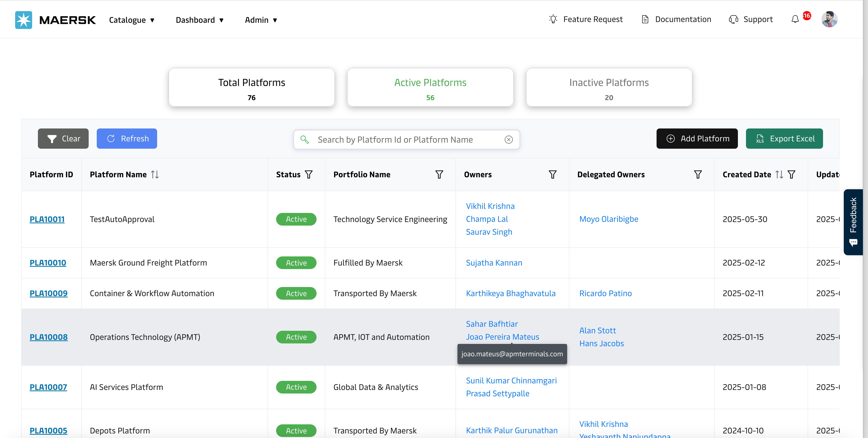Screen dimensions: 868x438
Task: Open platform PLA10010
Action: point(48,263)
